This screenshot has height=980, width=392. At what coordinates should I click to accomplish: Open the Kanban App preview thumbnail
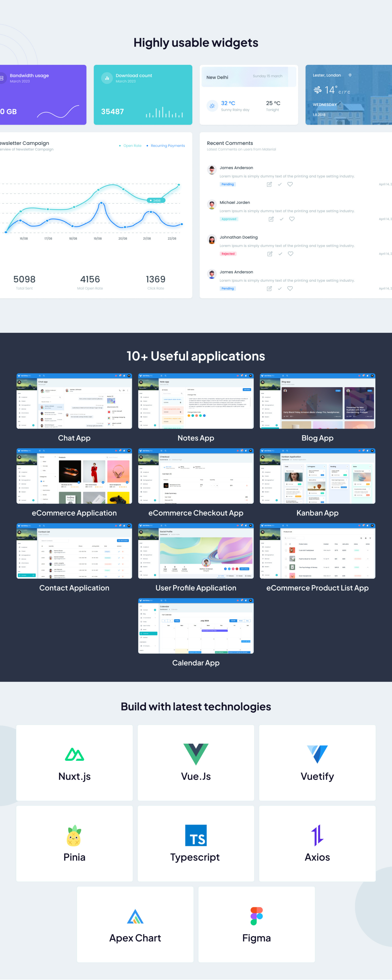pos(317,476)
